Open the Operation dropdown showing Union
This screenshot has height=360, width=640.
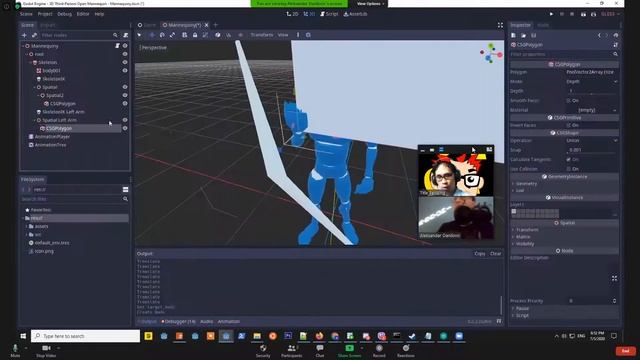click(x=591, y=140)
